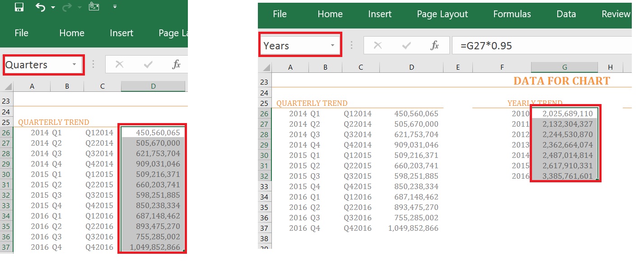Image resolution: width=644 pixels, height=266 pixels.
Task: Select row 26 header in the left worksheet
Action: [x=7, y=133]
